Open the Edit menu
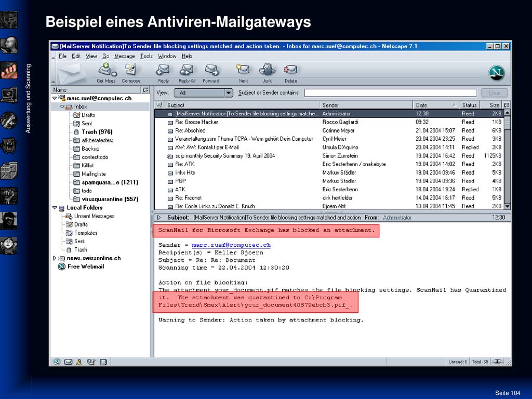The height and width of the screenshot is (399, 532). point(76,56)
